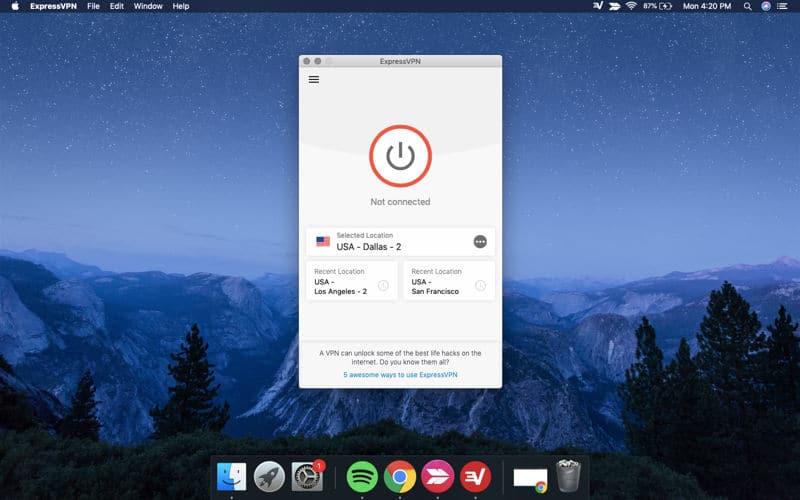Open the Window menu
This screenshot has height=500, width=800.
(148, 6)
